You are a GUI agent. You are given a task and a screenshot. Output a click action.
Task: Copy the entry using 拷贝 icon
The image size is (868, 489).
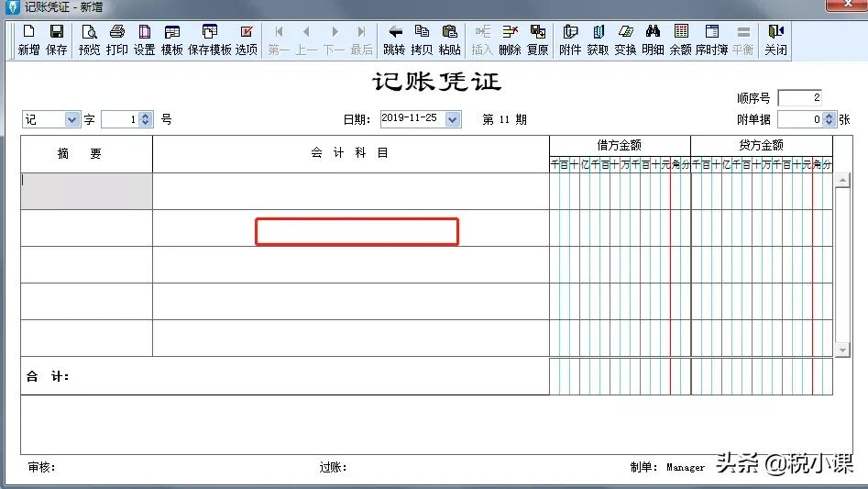[x=422, y=39]
